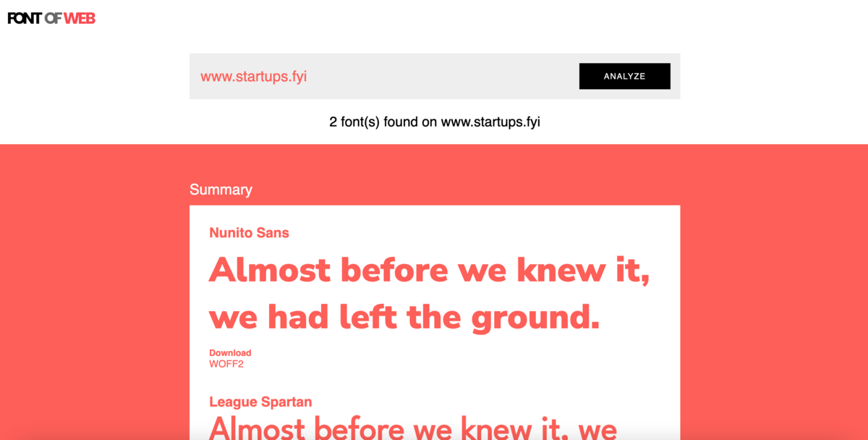Image resolution: width=868 pixels, height=440 pixels.
Task: Click the Summary section heading
Action: tap(221, 190)
